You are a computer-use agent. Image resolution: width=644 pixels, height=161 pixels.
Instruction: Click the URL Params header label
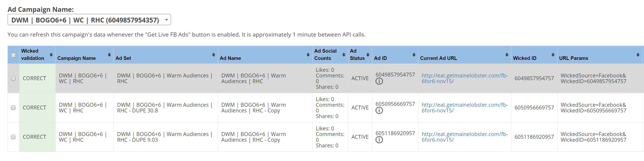pos(574,58)
